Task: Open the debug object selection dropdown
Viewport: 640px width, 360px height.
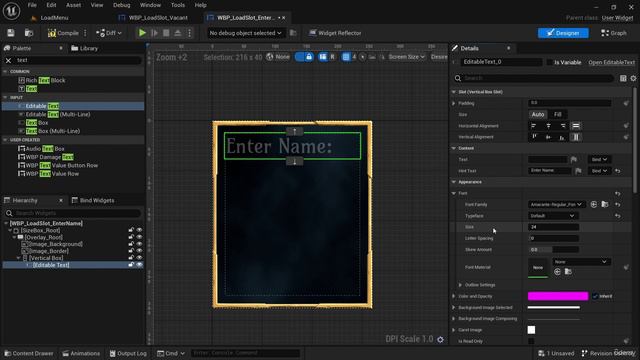Action: point(245,33)
